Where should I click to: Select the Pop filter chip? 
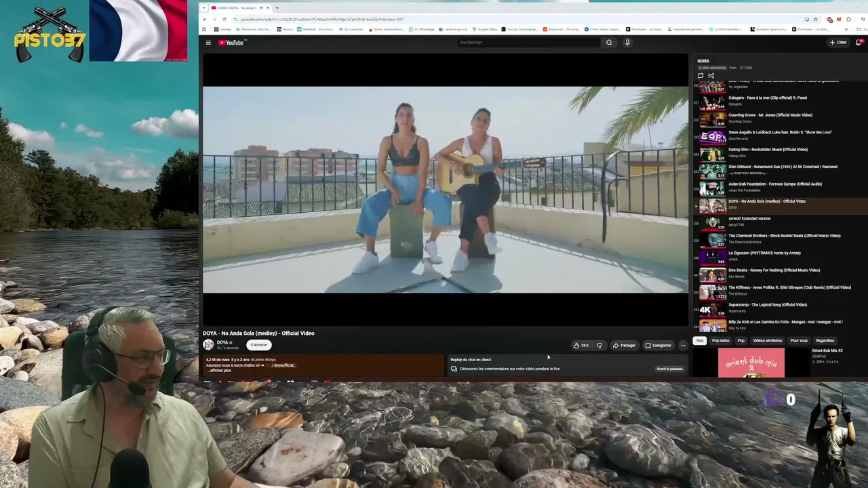coord(741,340)
